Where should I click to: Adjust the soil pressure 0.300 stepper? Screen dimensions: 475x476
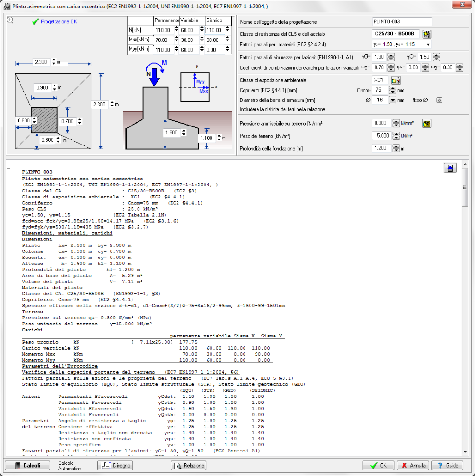pyautogui.click(x=396, y=123)
